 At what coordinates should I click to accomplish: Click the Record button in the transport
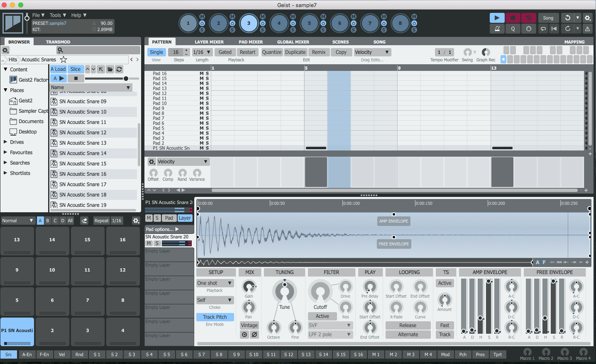pos(513,18)
